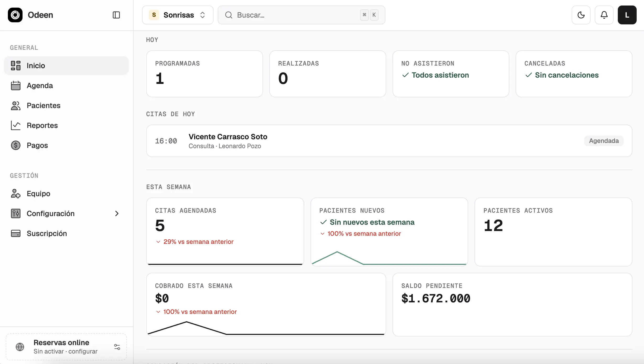Open notifications using the bell icon
Screen dimensions: 644x364
(604, 15)
